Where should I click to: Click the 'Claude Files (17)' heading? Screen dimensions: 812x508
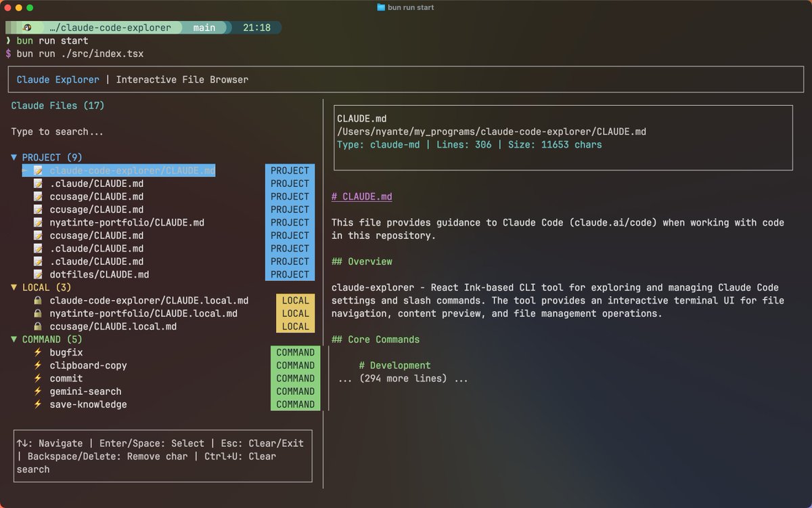[58, 106]
